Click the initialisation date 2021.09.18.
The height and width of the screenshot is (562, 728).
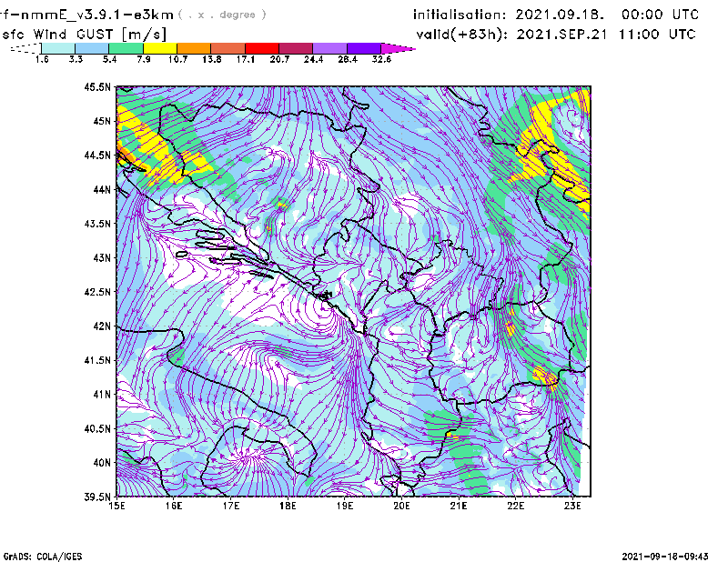[x=560, y=15]
